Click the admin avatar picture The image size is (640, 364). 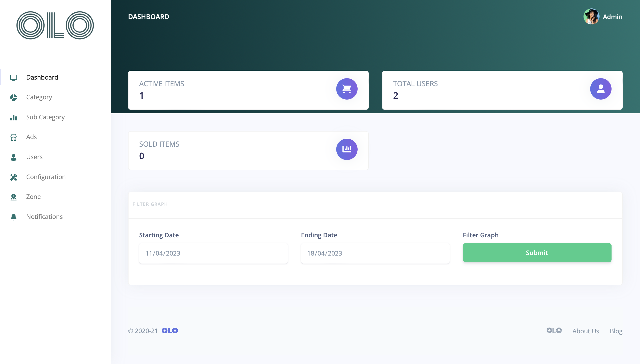[591, 17]
